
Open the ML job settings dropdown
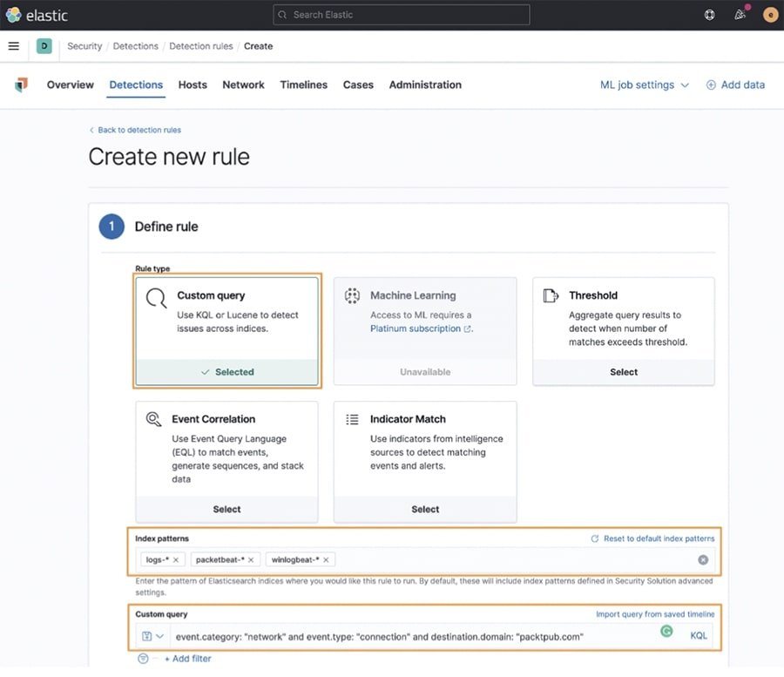(643, 85)
